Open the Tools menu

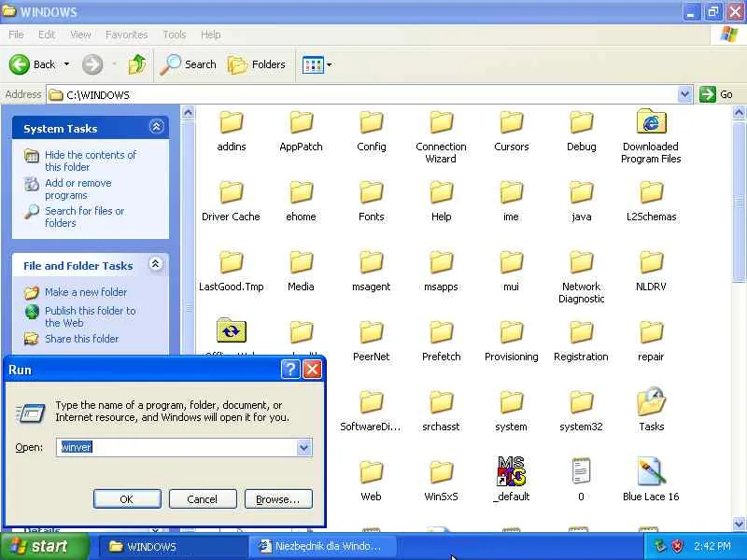tap(175, 35)
